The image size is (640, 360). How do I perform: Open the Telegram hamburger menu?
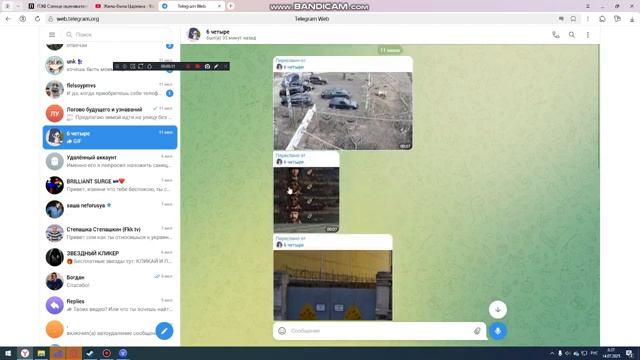click(x=52, y=35)
